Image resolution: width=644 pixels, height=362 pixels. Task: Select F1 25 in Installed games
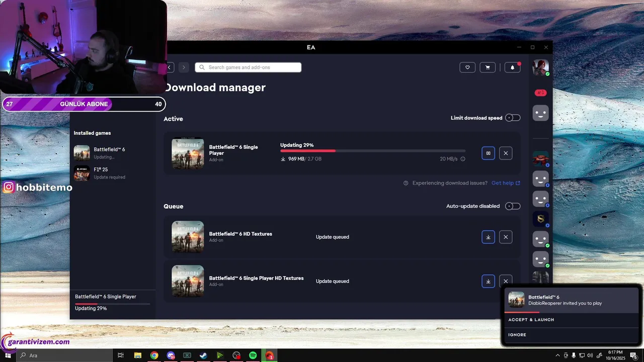click(113, 173)
